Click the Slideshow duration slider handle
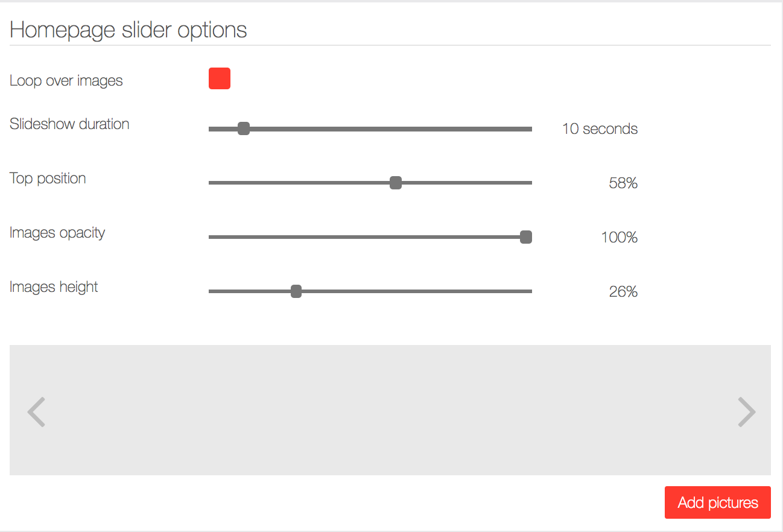783x532 pixels. click(x=244, y=128)
